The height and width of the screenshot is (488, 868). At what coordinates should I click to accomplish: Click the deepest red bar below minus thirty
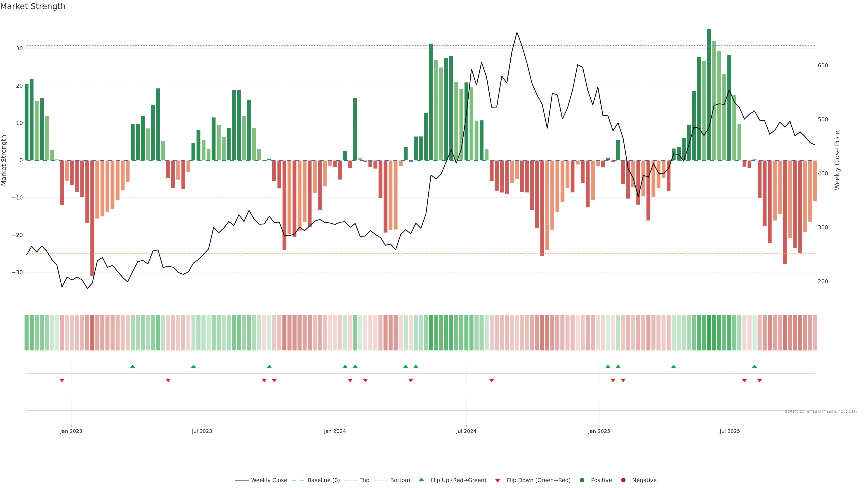coord(92,219)
